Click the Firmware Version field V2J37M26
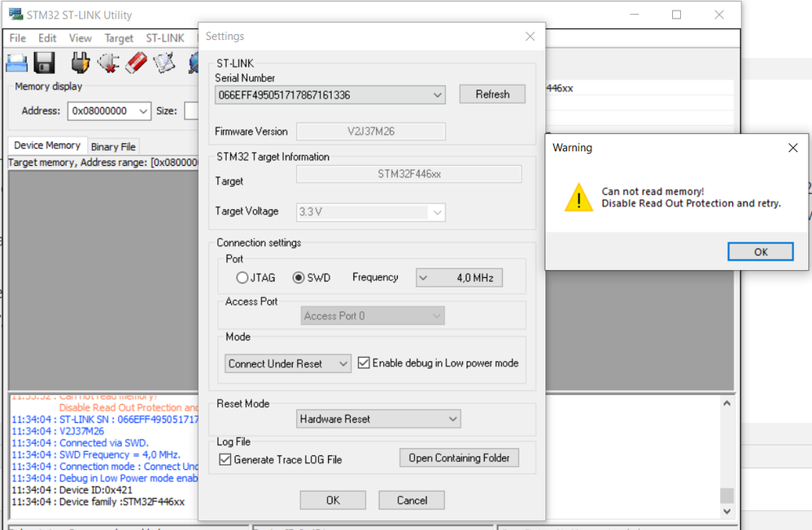This screenshot has width=812, height=530. point(371,132)
